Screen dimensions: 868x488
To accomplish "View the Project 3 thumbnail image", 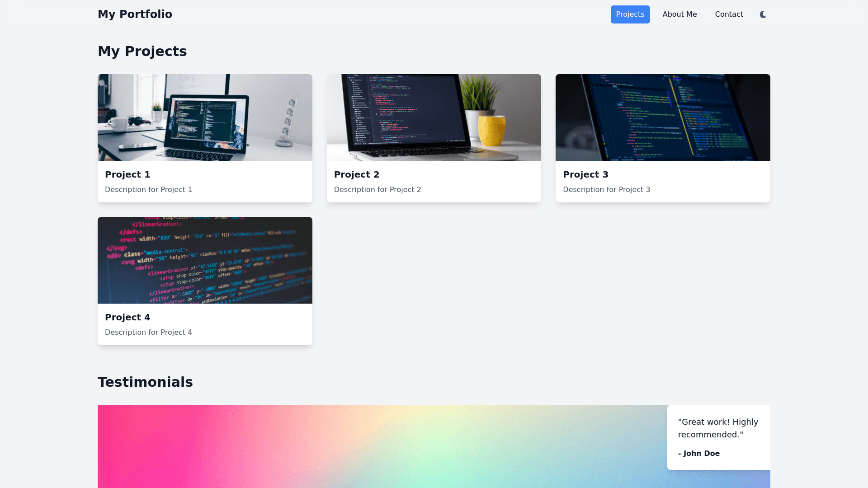I will point(662,117).
